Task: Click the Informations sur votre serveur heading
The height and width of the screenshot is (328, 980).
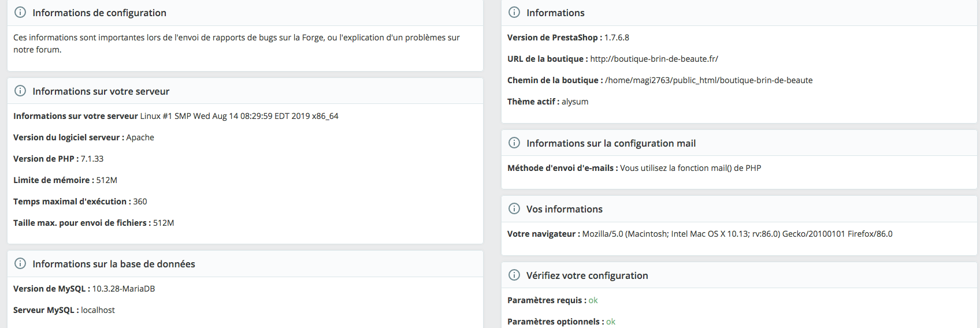Action: point(101,91)
